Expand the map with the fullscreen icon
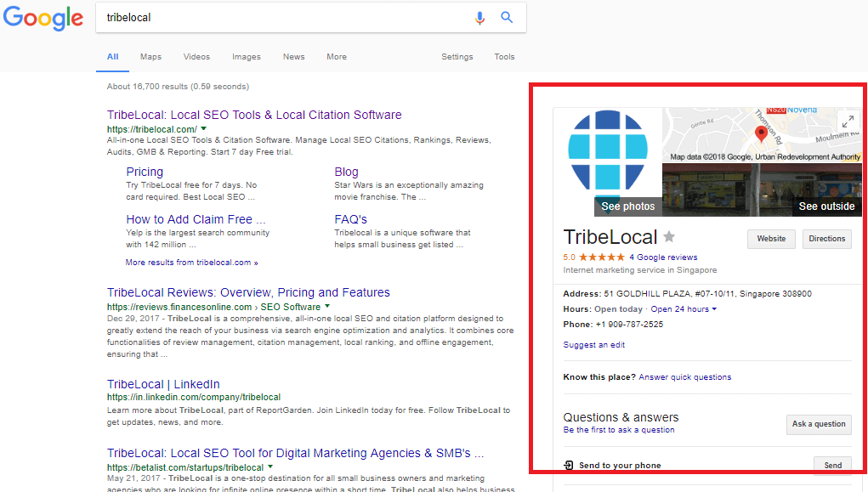This screenshot has height=492, width=868. click(x=848, y=122)
